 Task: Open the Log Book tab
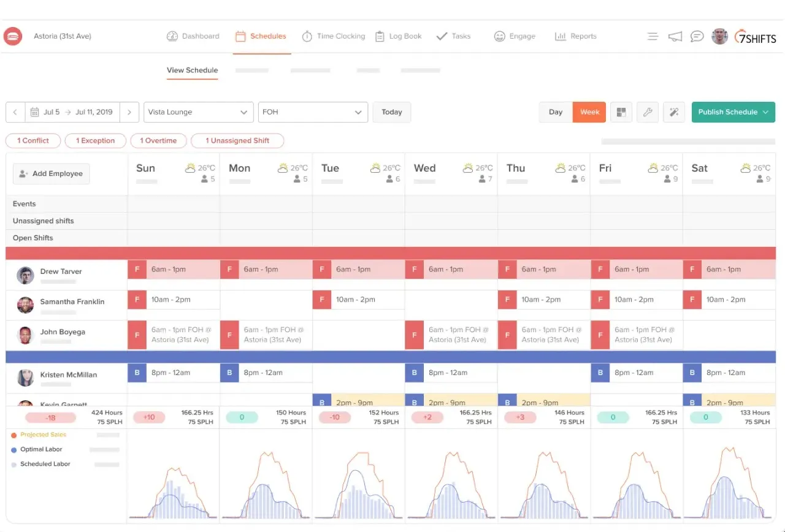(x=399, y=36)
